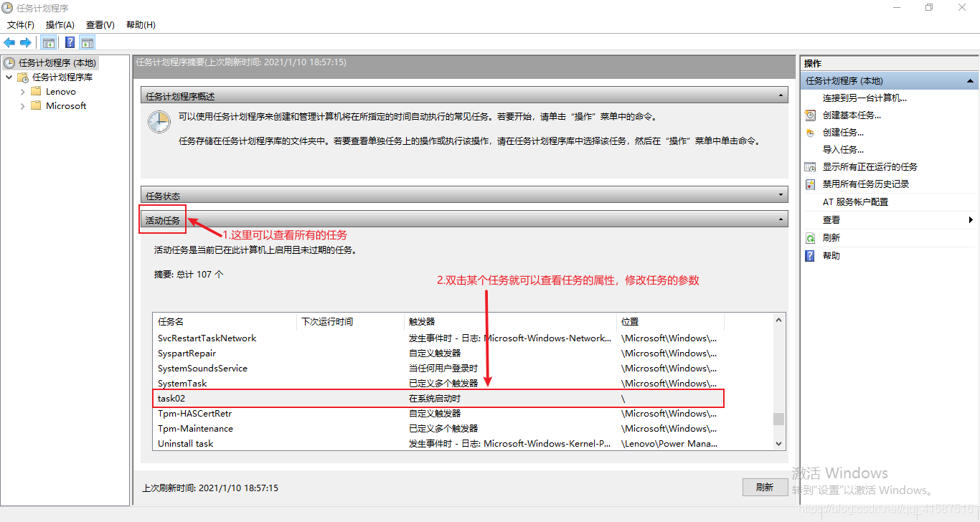The image size is (980, 522).
Task: Click the 禁用所有任务历史记录 icon
Action: pyautogui.click(x=810, y=184)
